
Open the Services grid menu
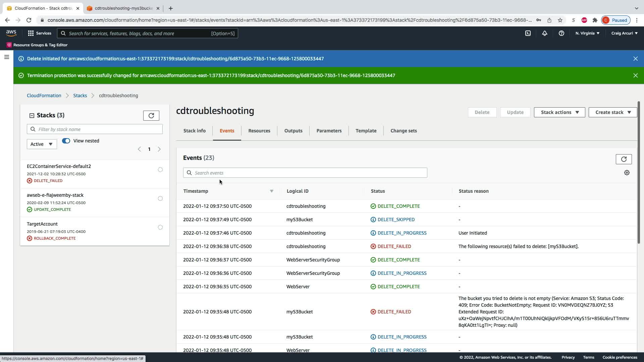[40, 33]
